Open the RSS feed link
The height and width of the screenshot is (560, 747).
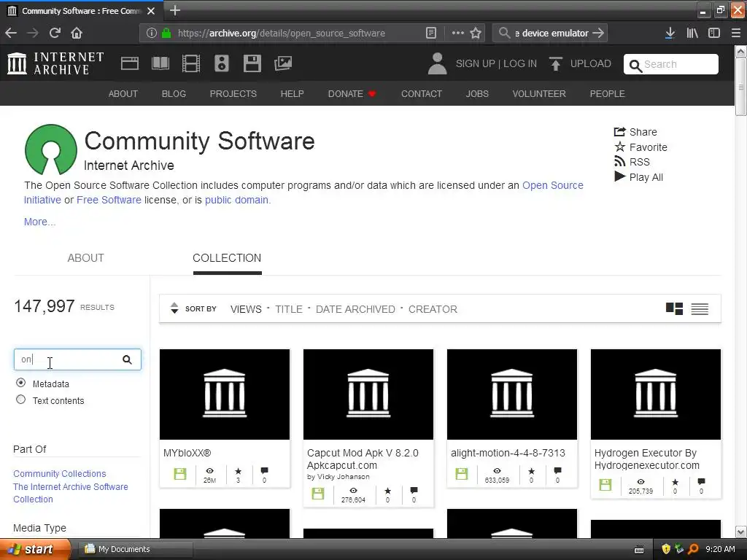[632, 162]
